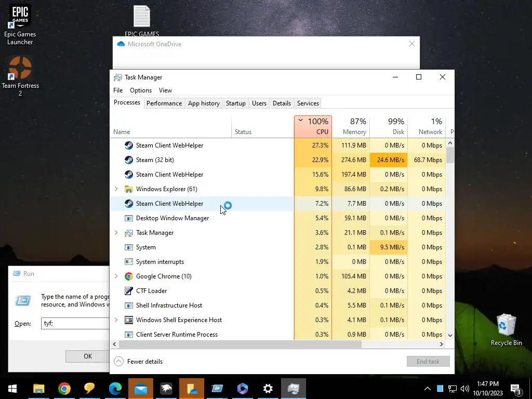Click the horizontal scrollbar thumb in Task Manager

(240, 344)
